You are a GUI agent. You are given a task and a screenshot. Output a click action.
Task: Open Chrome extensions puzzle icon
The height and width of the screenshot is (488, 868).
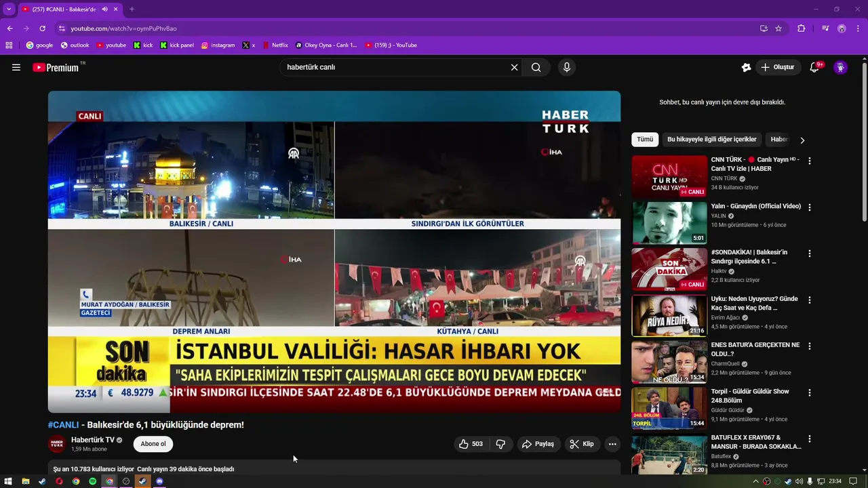[x=801, y=28]
